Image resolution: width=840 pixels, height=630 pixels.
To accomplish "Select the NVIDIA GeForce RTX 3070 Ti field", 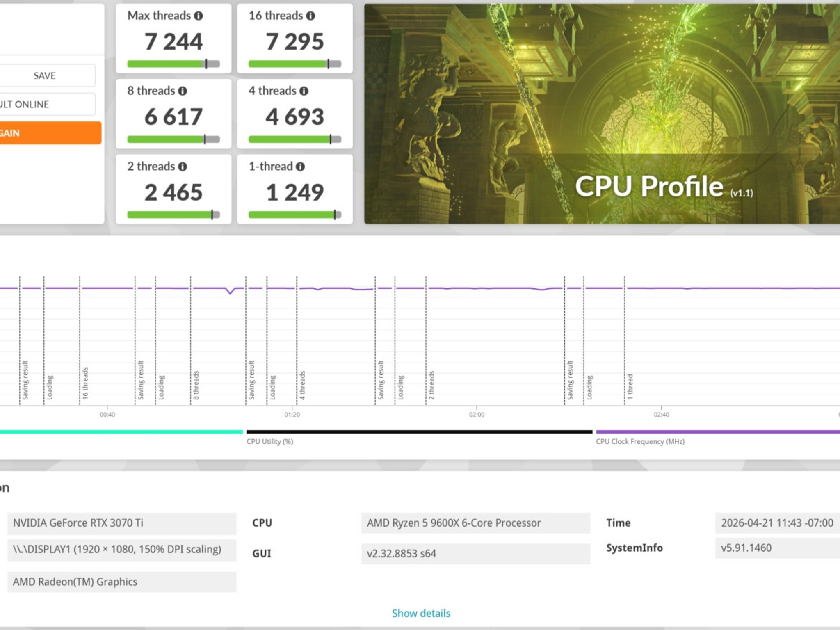I will click(x=122, y=523).
